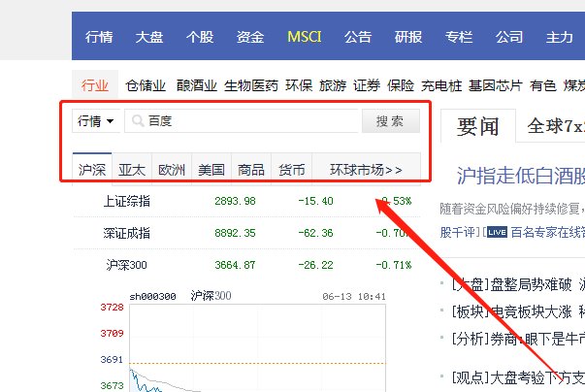Open the sh000300 沪深300 intraday chart
The height and width of the screenshot is (392, 585).
coord(257,347)
